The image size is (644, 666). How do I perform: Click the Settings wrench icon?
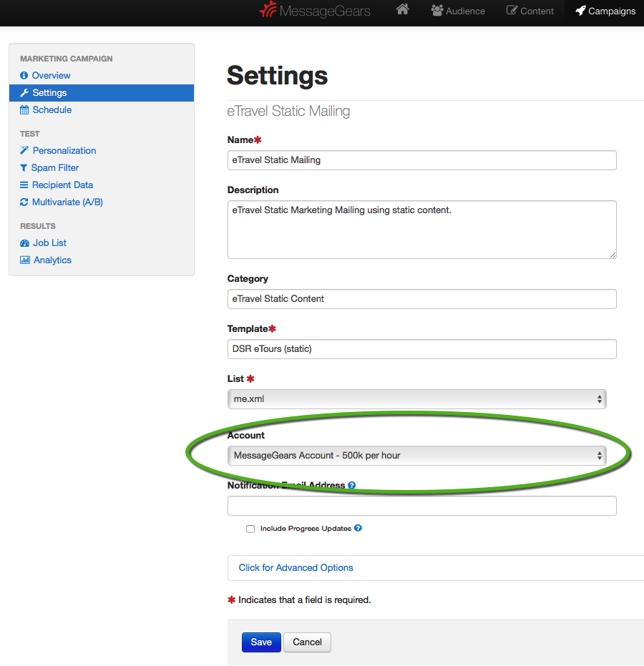pos(24,92)
